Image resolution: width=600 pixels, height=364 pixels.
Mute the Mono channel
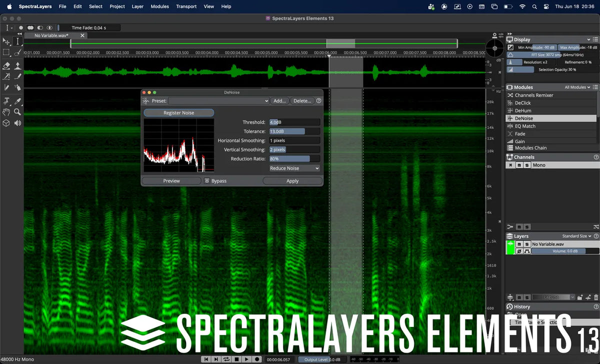tap(518, 165)
